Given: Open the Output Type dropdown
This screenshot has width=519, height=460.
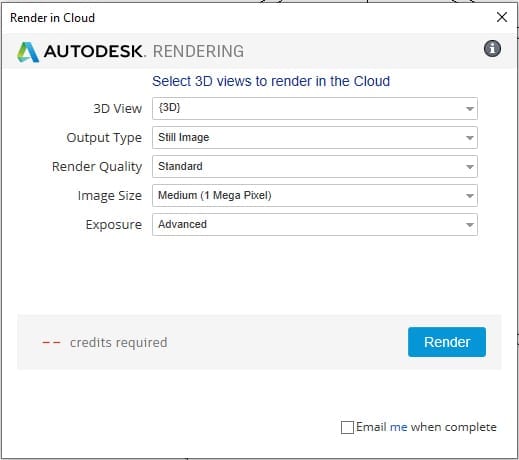Looking at the screenshot, I should [315, 138].
